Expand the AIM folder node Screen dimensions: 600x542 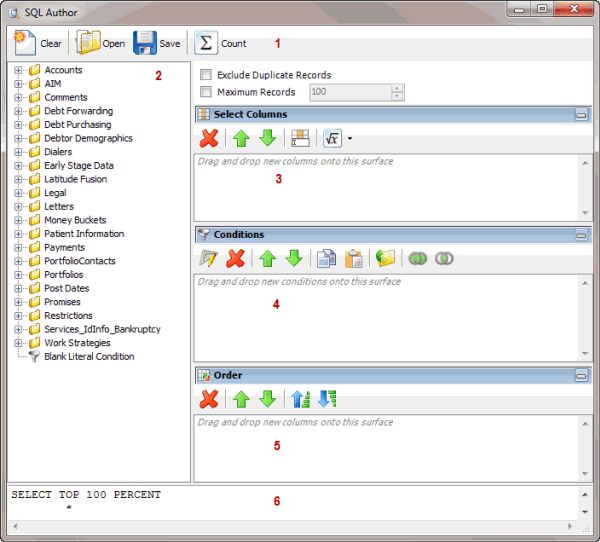coord(18,84)
